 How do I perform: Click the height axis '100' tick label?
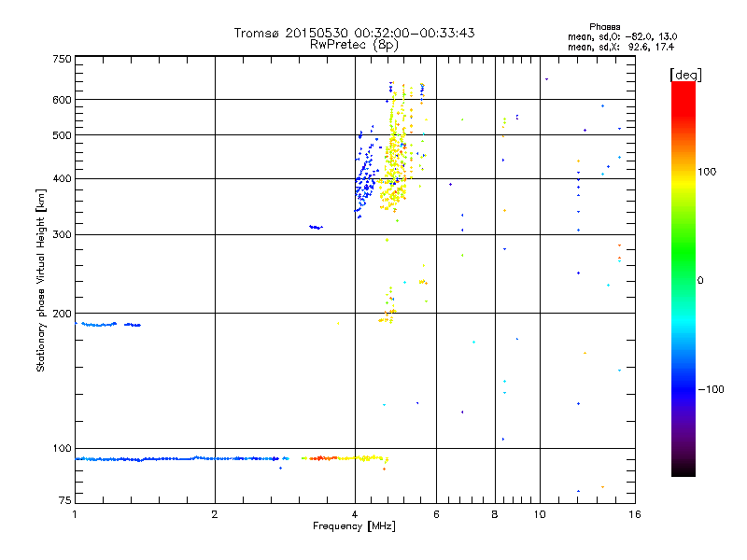point(62,449)
